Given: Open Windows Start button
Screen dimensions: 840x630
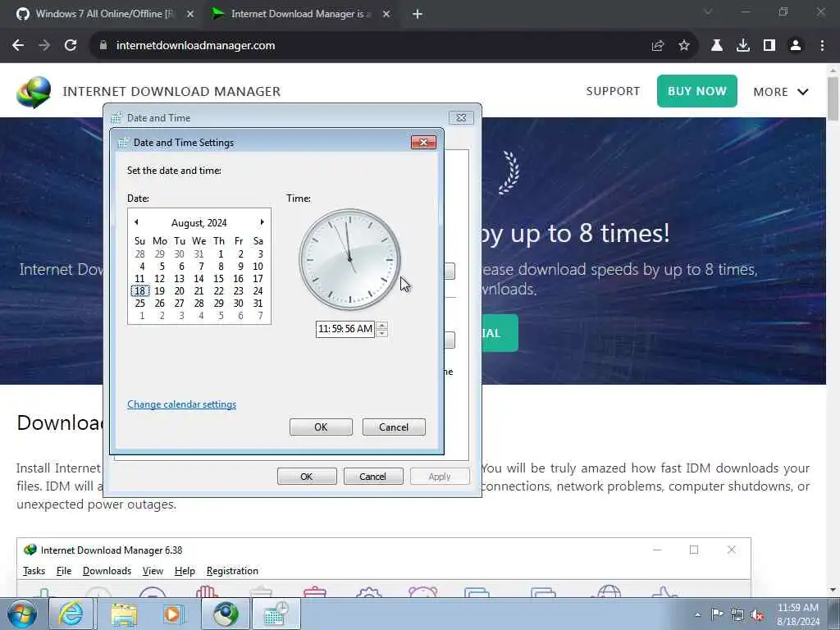Looking at the screenshot, I should point(22,614).
